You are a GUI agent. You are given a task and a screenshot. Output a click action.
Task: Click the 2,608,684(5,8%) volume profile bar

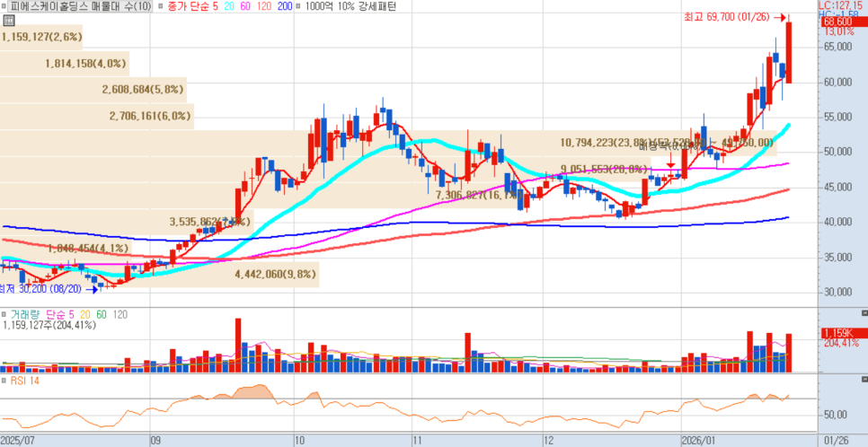click(93, 90)
